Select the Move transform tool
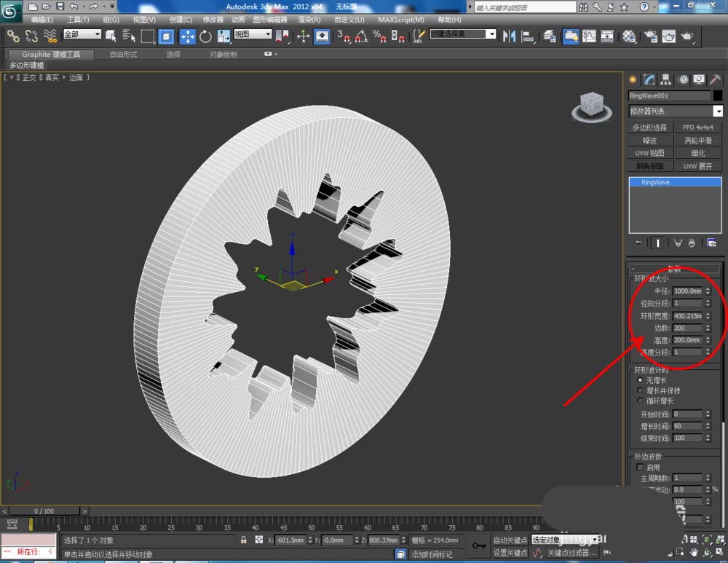This screenshot has width=728, height=563. point(187,36)
